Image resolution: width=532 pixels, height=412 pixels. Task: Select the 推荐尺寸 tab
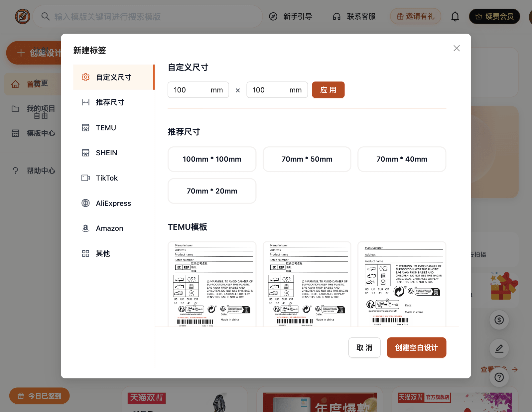point(114,102)
